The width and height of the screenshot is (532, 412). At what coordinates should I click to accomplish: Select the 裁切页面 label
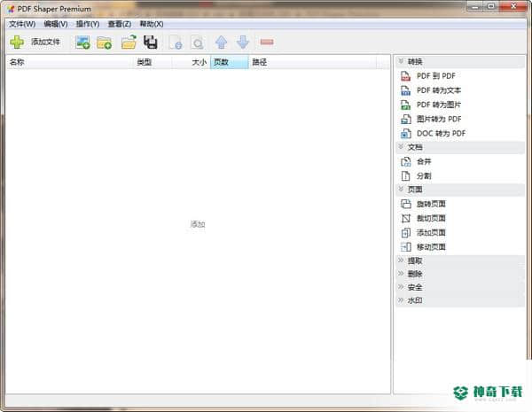[x=431, y=218]
